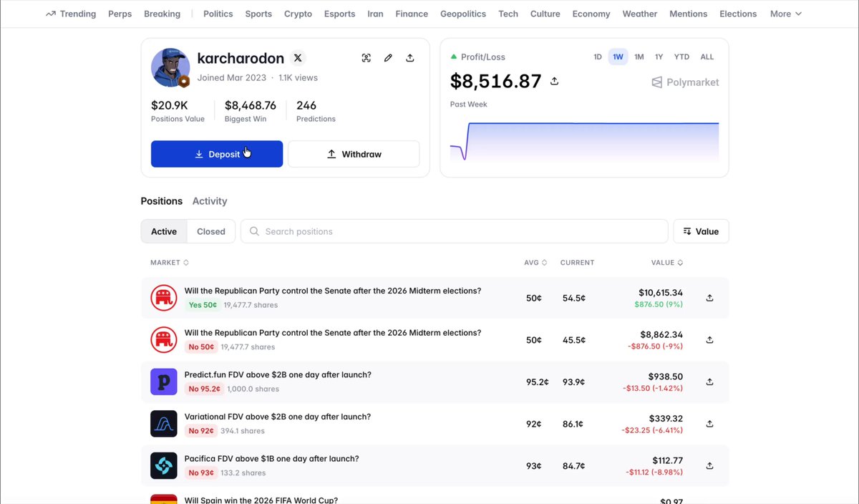Viewport: 859px width, 504px height.
Task: Sort by the MARKET column
Action: (x=170, y=263)
